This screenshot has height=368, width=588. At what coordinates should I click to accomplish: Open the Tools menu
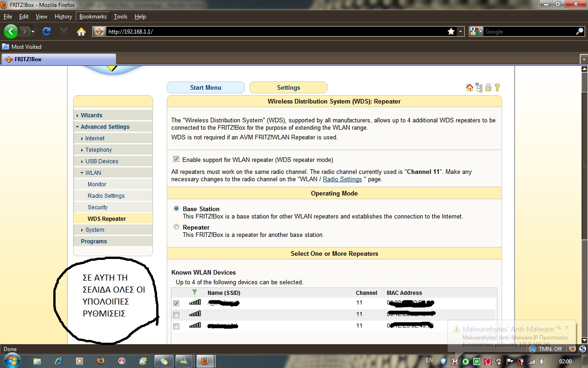coord(120,16)
